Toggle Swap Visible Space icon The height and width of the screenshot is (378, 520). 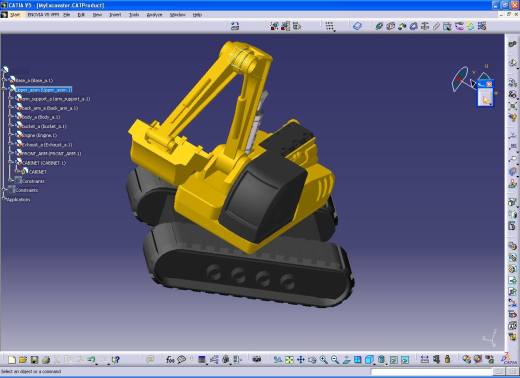pos(405,360)
